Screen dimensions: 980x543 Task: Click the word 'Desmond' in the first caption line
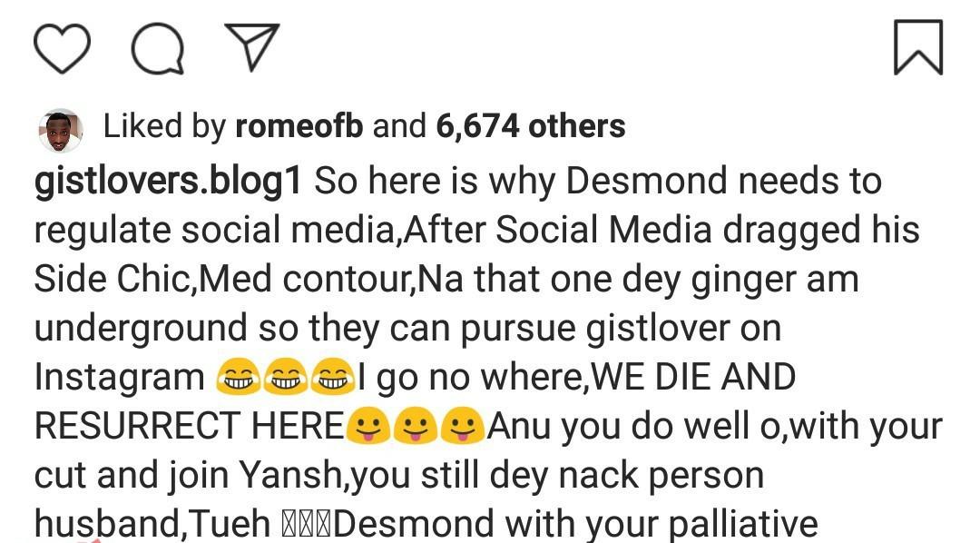click(646, 181)
